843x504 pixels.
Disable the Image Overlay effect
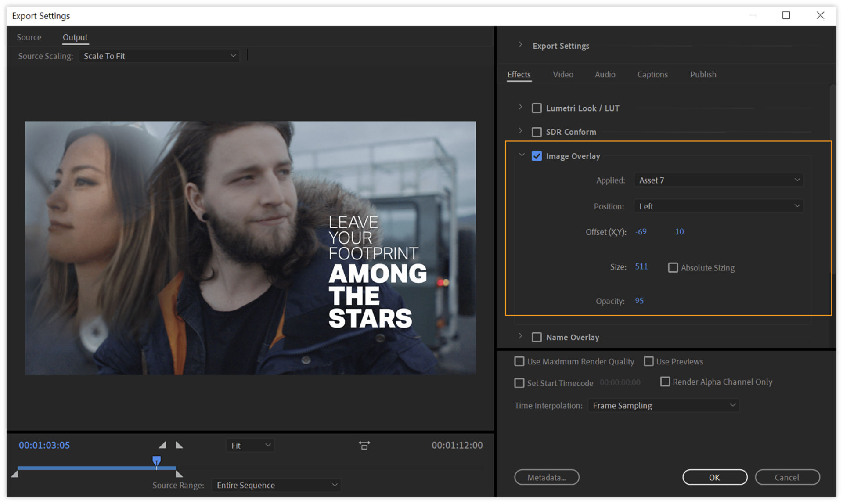point(536,156)
